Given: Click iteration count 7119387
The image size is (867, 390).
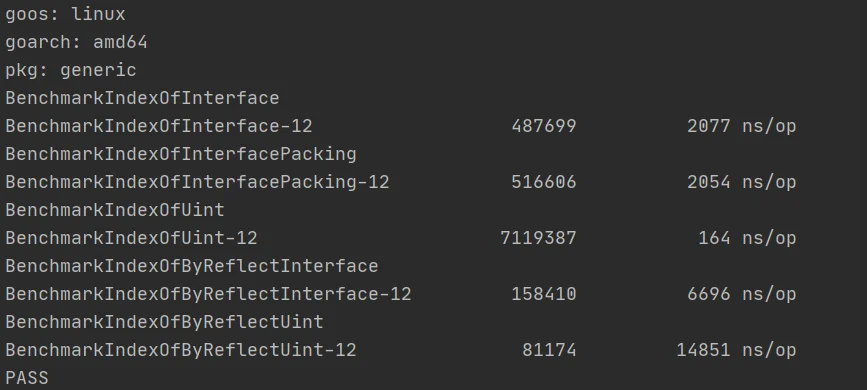Looking at the screenshot, I should (538, 238).
